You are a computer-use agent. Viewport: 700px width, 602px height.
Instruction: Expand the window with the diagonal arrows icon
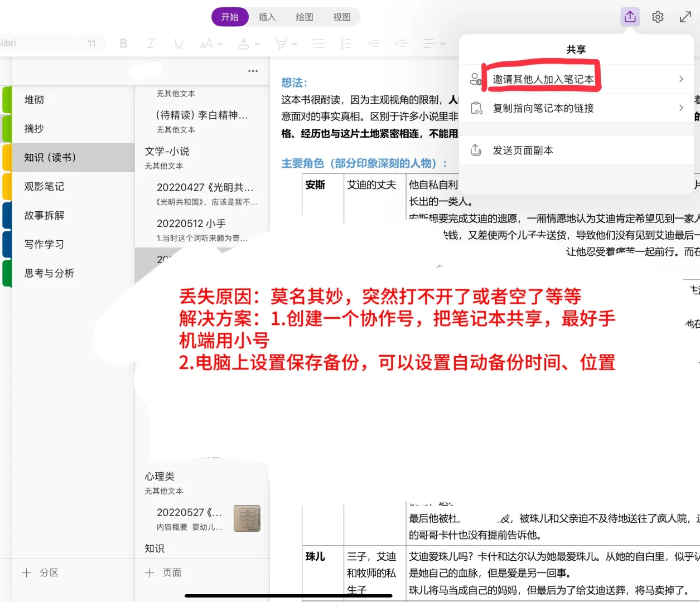click(685, 17)
